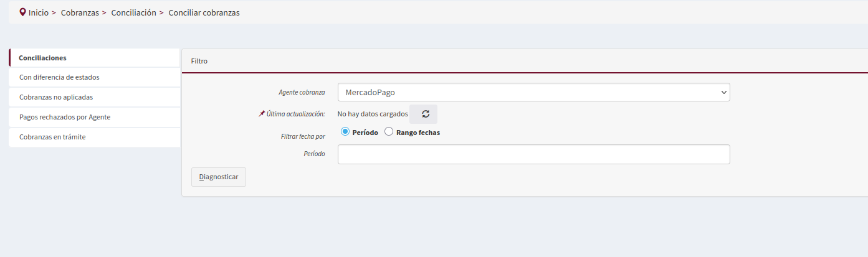Go to the Conciliación breadcrumb level

coord(133,12)
